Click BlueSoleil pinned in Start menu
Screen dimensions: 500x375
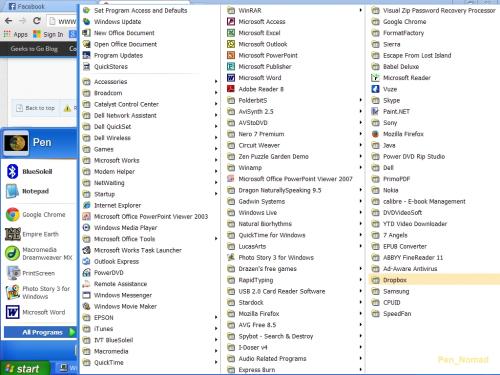point(37,172)
